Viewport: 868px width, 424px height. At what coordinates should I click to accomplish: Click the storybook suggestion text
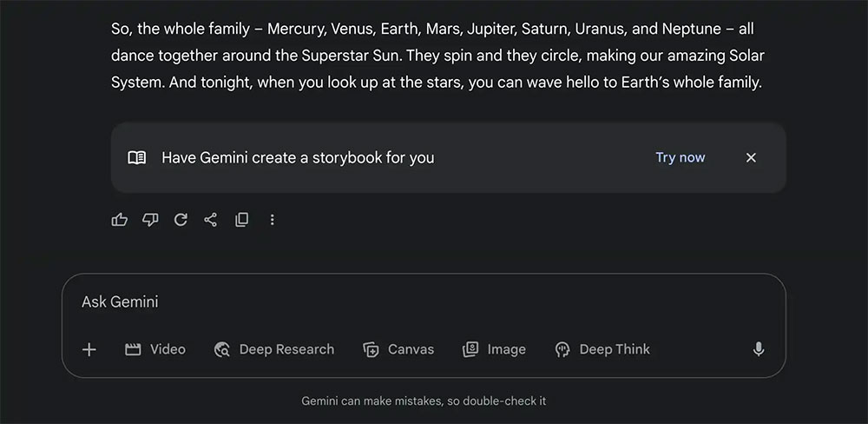coord(298,158)
